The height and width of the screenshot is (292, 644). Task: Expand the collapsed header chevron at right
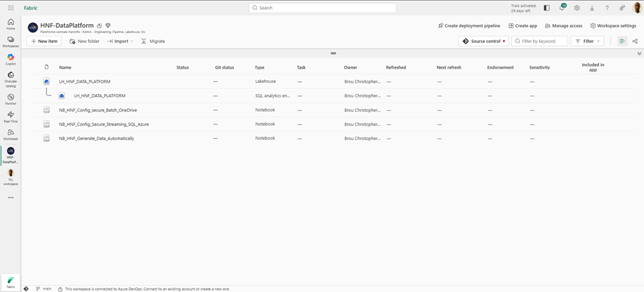pyautogui.click(x=639, y=54)
